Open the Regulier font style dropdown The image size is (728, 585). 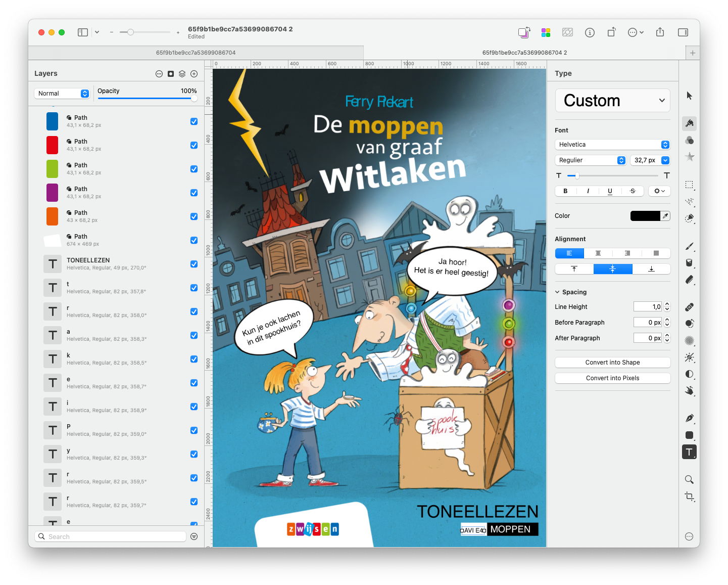tap(591, 160)
